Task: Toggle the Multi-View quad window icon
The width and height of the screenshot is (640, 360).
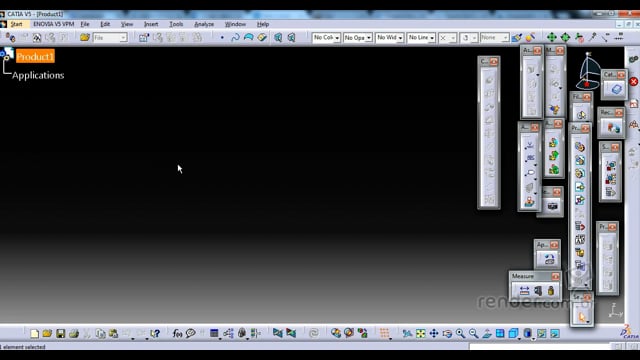Action: 500,333
